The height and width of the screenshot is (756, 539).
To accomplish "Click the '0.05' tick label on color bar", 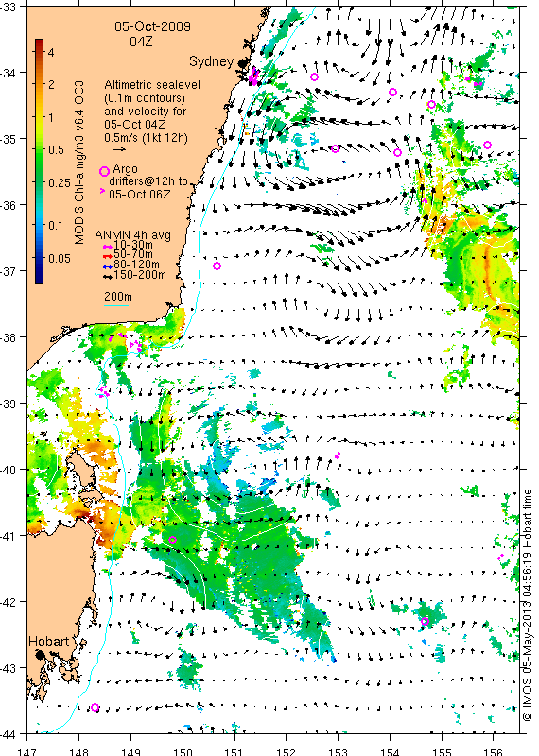I will click(x=60, y=259).
